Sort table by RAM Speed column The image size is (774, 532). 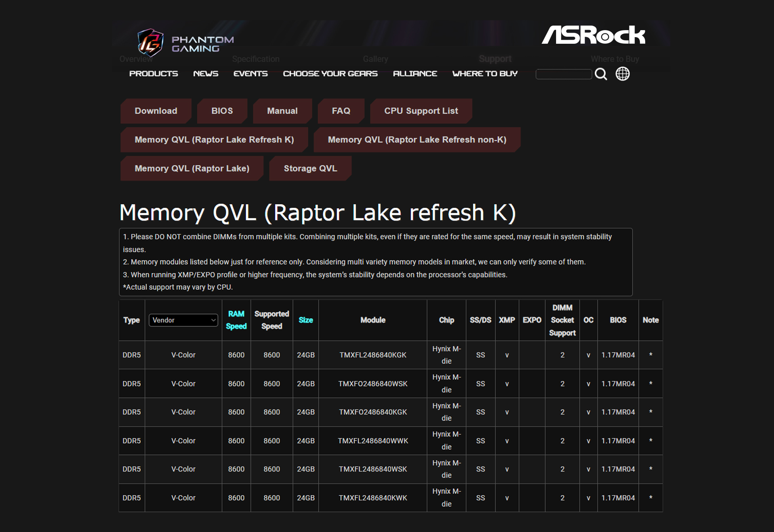click(236, 320)
